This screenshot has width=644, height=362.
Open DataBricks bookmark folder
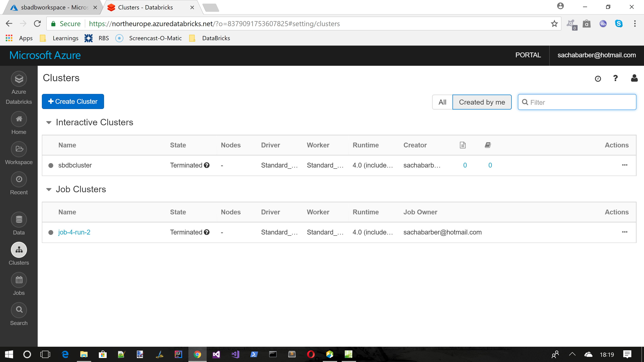click(x=210, y=38)
